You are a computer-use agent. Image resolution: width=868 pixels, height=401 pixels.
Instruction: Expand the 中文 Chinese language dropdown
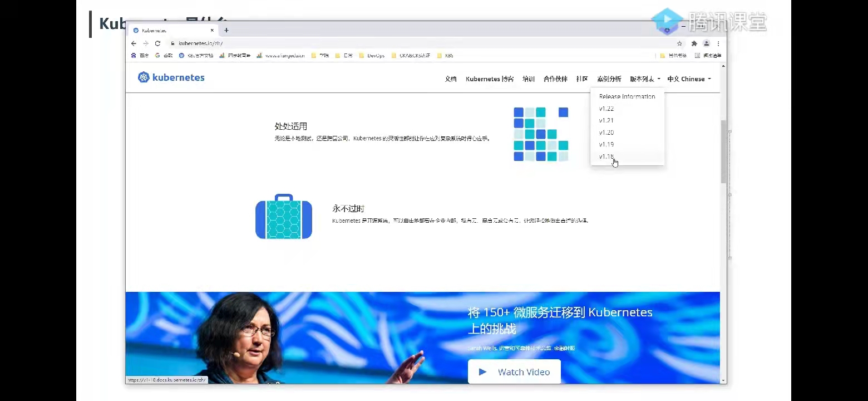click(x=689, y=79)
